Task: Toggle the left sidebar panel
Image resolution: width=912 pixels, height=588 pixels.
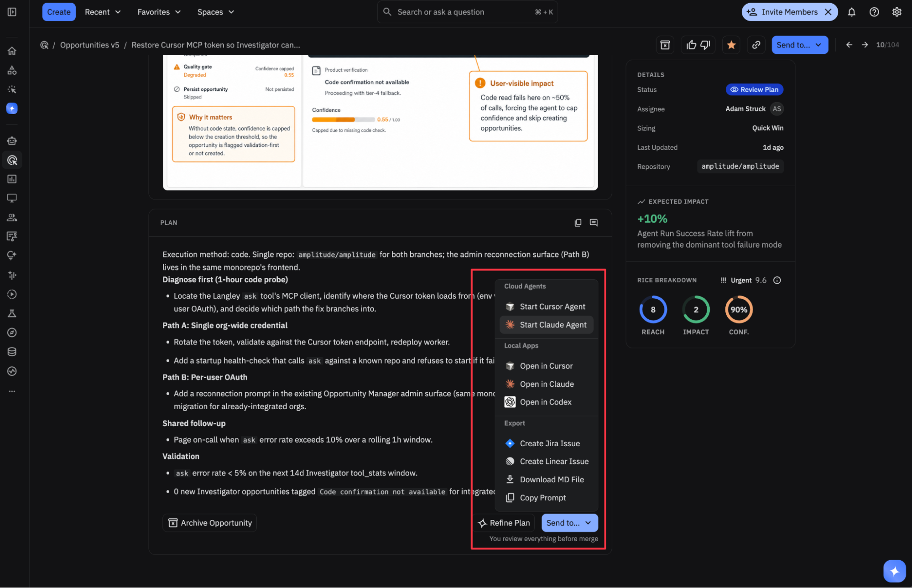Action: (x=12, y=12)
